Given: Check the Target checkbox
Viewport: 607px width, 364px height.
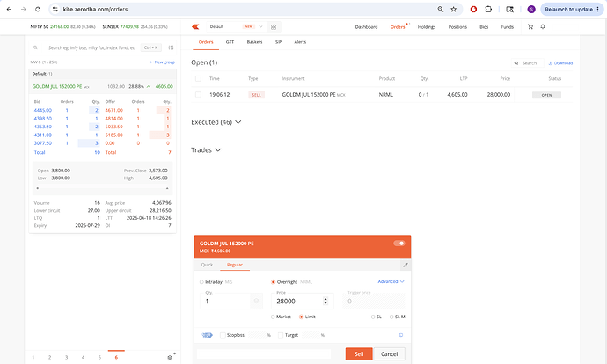Looking at the screenshot, I should tap(281, 335).
